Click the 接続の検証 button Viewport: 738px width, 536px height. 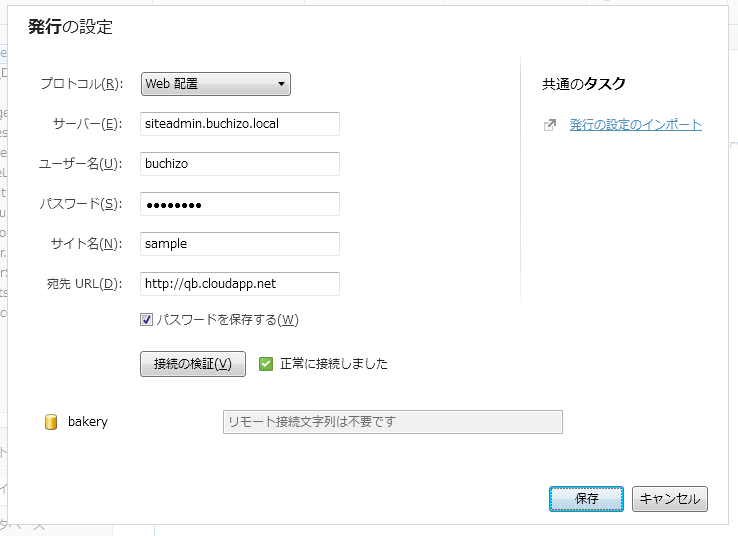coord(193,364)
